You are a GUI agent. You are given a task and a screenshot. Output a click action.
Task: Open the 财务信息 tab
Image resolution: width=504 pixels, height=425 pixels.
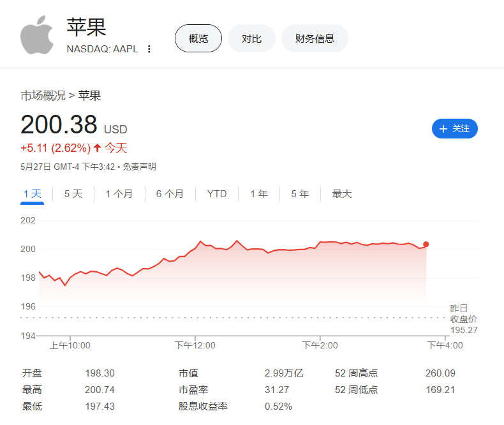click(x=315, y=38)
